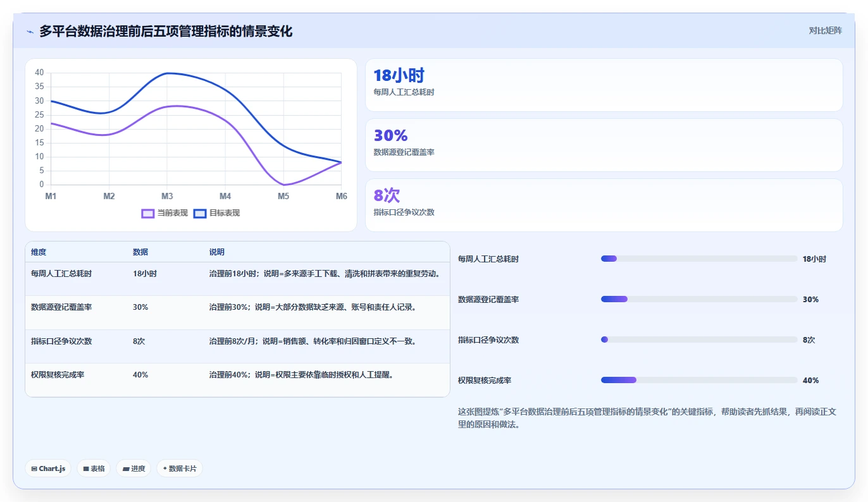Viewport: 868px width, 502px height.
Task: Click 指标口径争议次数 cell in the table
Action: pos(61,341)
